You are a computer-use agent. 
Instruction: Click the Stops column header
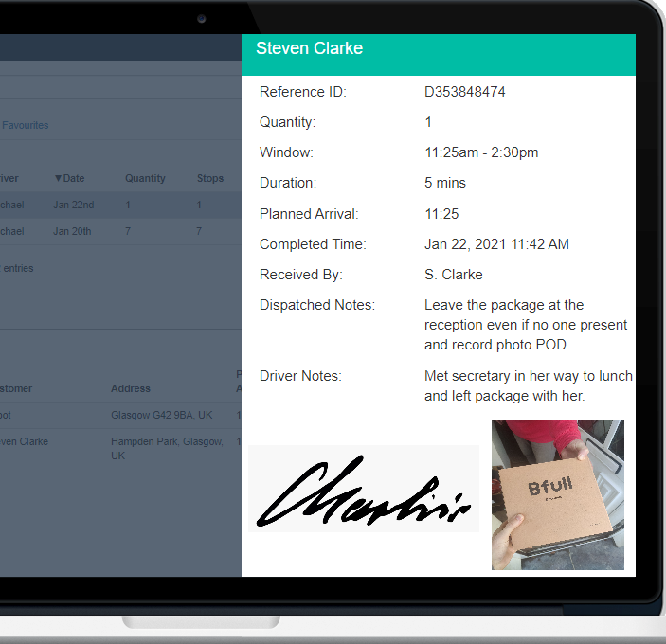209,178
